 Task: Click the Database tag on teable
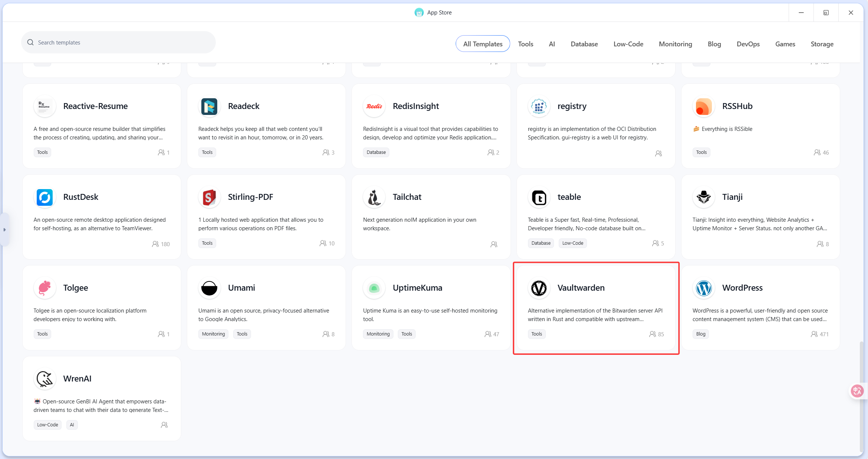coord(541,243)
